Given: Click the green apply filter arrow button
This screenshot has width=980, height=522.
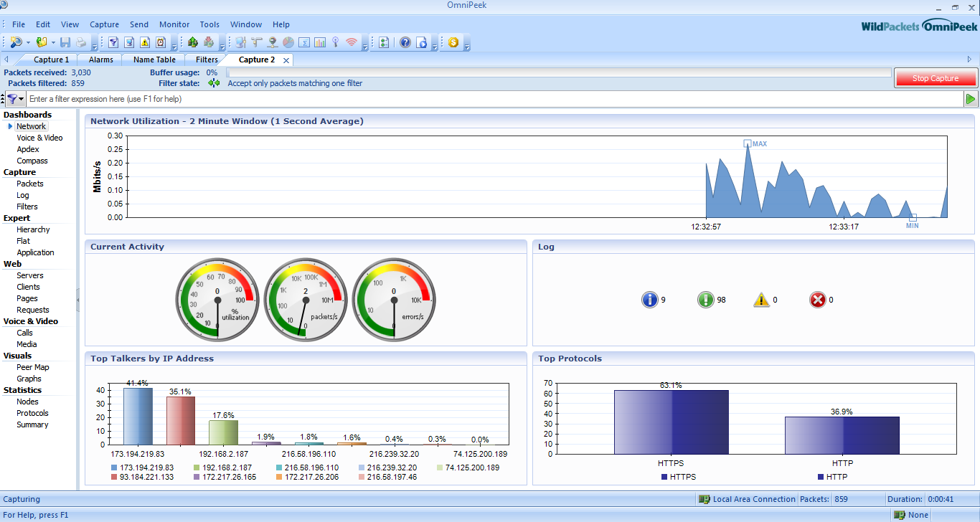Looking at the screenshot, I should click(x=971, y=99).
